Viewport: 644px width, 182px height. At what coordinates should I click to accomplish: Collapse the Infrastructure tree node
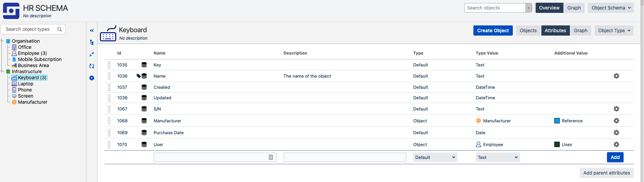click(2, 72)
